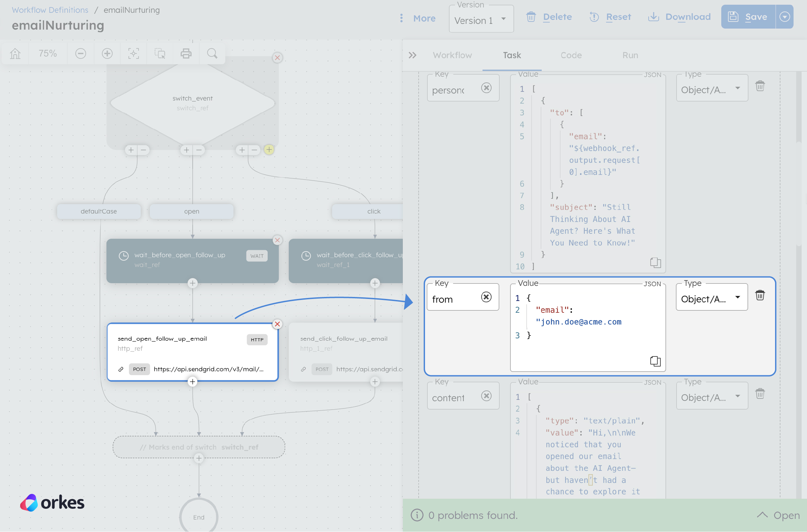Clear the from key field
This screenshot has height=532, width=807.
click(x=486, y=297)
